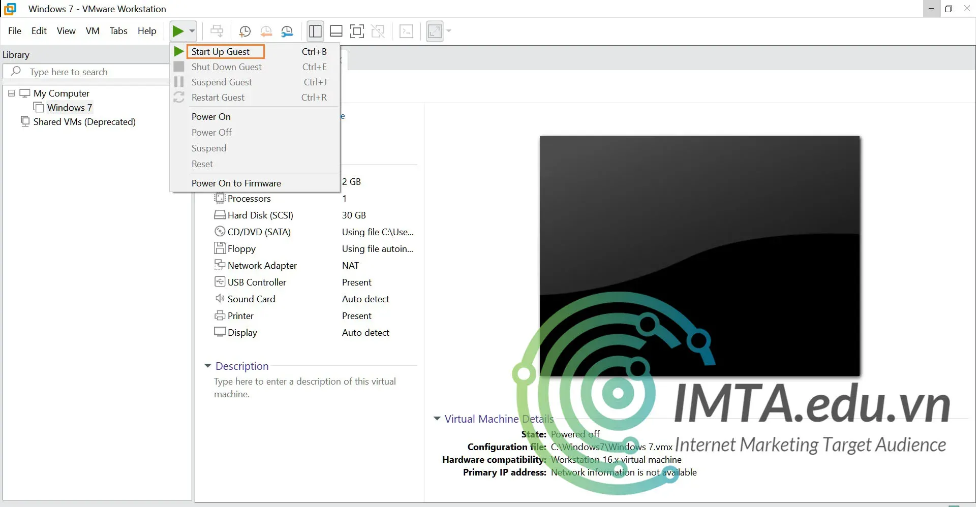
Task: Click the Revert to snapshot icon
Action: click(266, 31)
